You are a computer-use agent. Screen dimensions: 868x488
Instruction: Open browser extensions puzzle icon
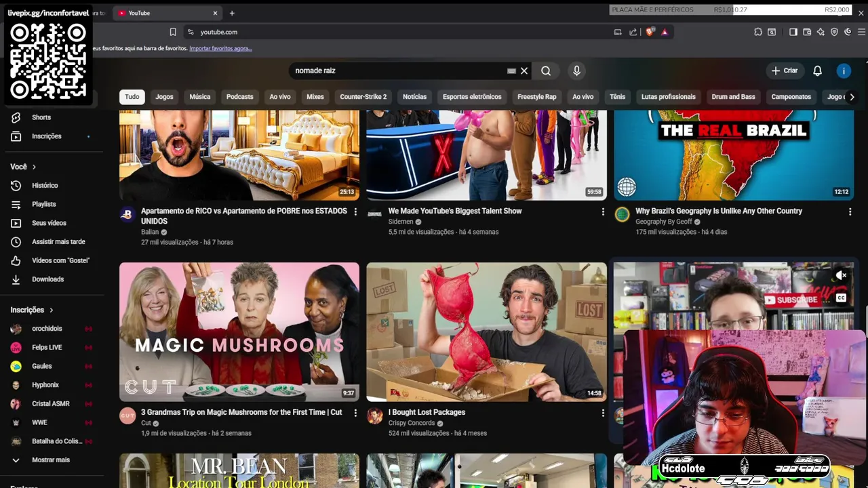tap(758, 32)
